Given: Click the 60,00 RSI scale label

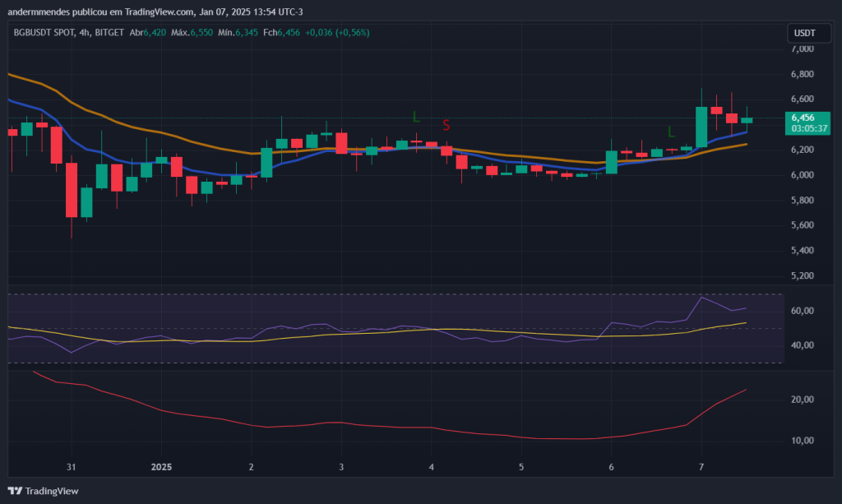Looking at the screenshot, I should [803, 311].
